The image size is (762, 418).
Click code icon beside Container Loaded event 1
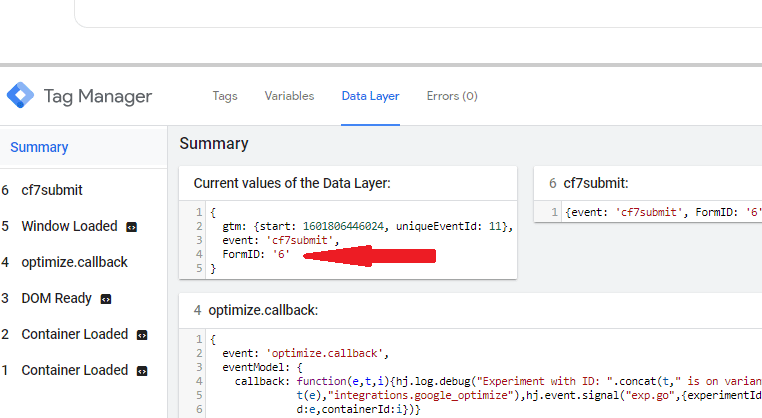point(142,371)
